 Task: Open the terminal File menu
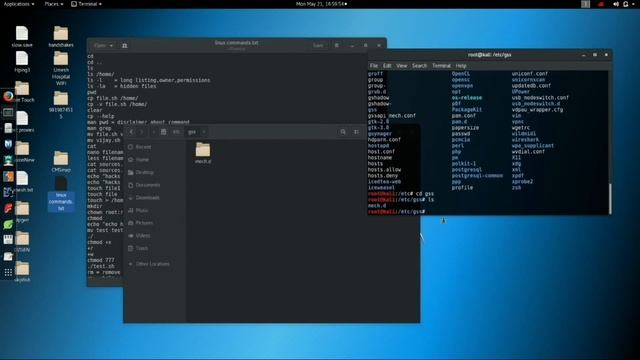(374, 66)
